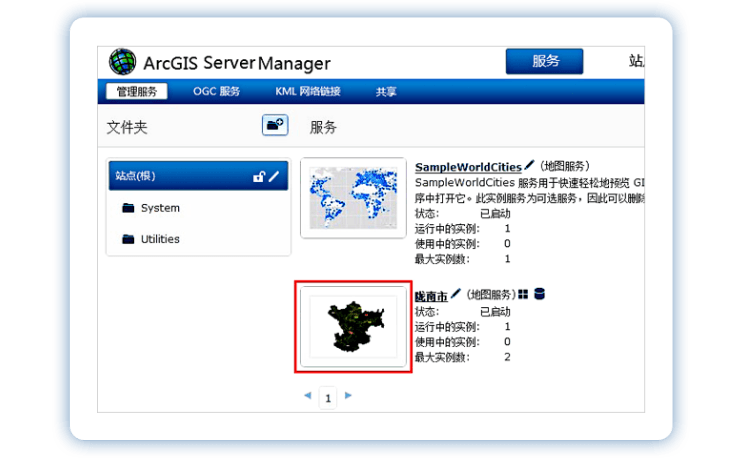
Task: Click the ArcGIS globe logo icon
Action: point(123,62)
